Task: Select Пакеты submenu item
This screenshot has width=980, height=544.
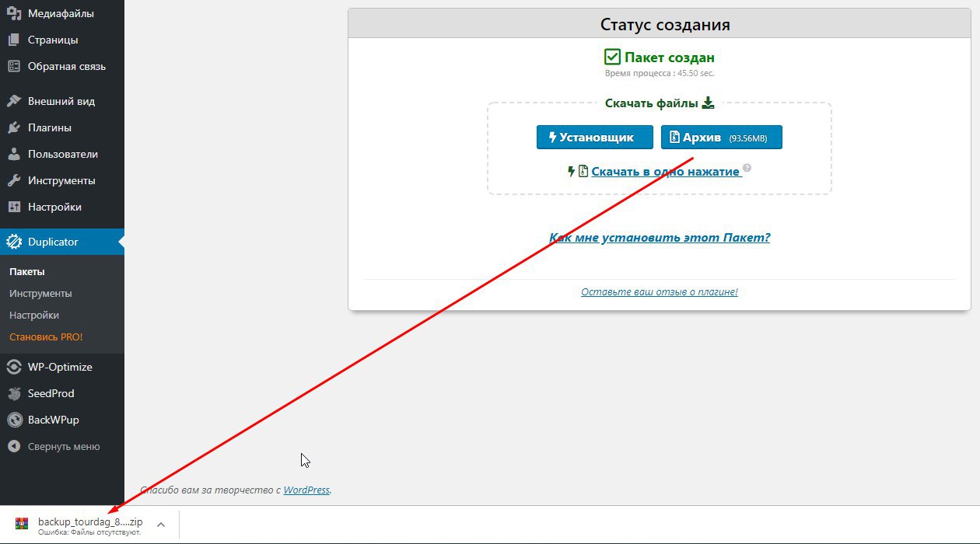Action: point(27,271)
